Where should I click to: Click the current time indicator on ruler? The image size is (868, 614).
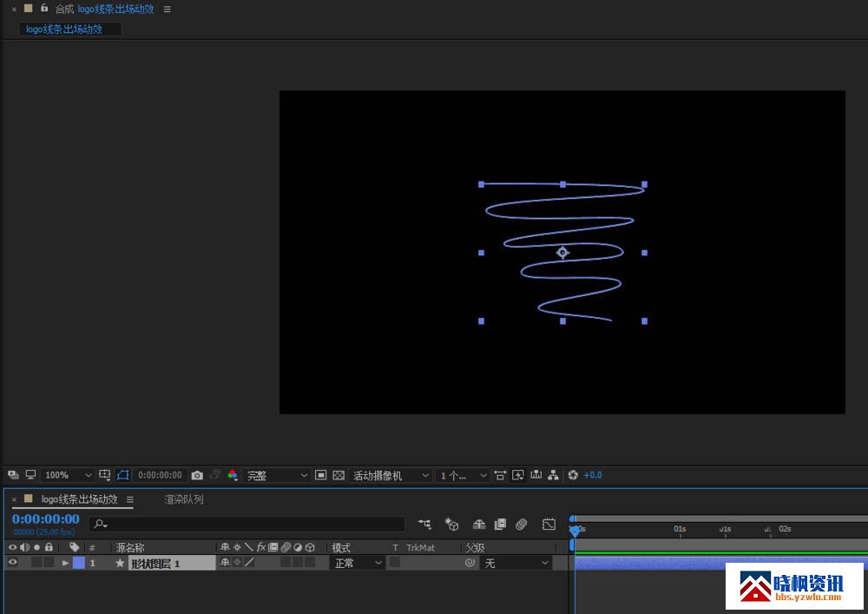click(x=575, y=531)
